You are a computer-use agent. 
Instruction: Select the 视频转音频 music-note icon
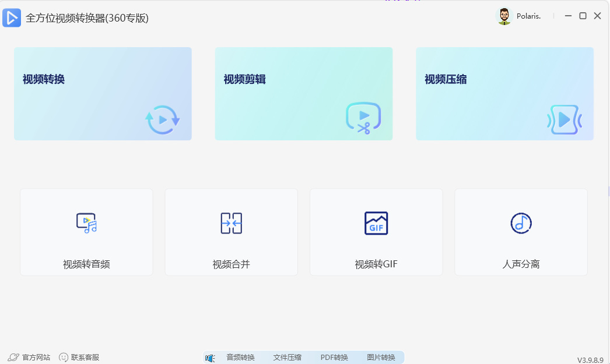click(86, 222)
